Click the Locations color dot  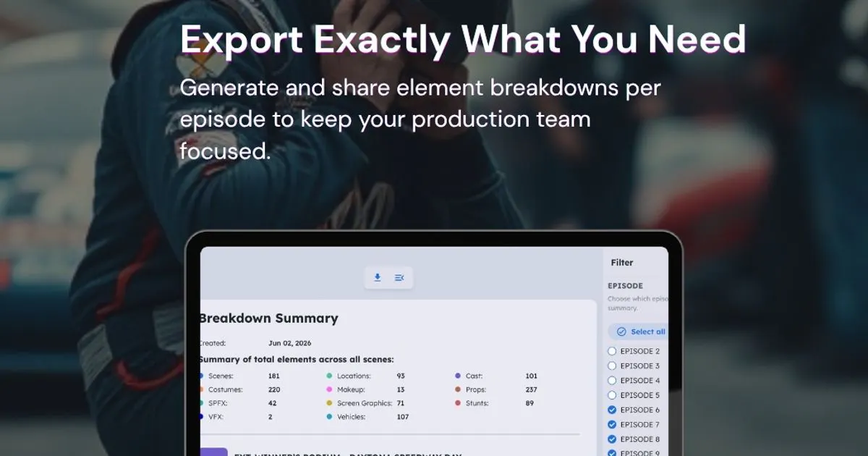click(329, 376)
